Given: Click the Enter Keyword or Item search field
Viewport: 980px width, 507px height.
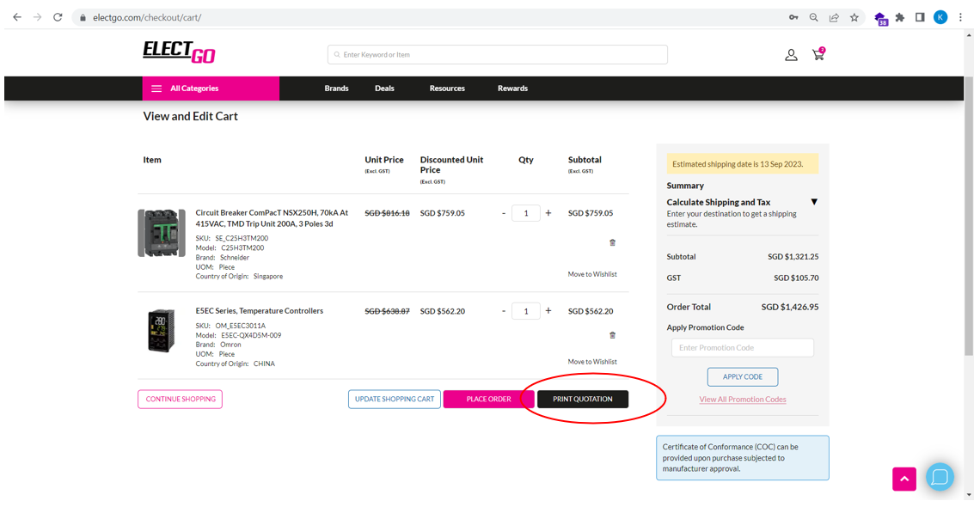Looking at the screenshot, I should [x=498, y=54].
